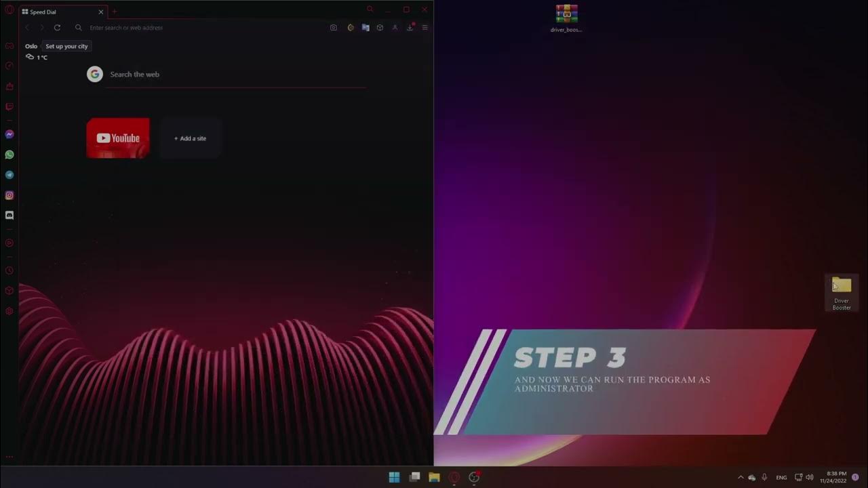Show hidden system tray icons chevron
This screenshot has width=868, height=488.
coord(741,477)
